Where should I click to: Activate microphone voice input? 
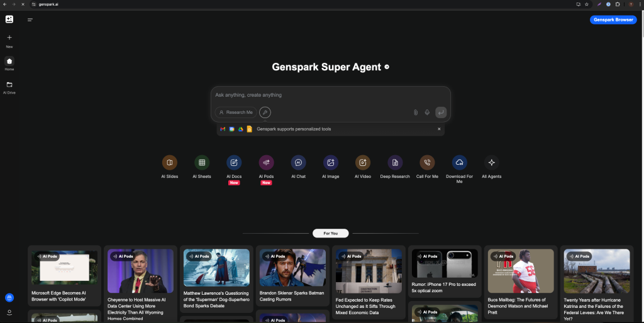pyautogui.click(x=427, y=112)
